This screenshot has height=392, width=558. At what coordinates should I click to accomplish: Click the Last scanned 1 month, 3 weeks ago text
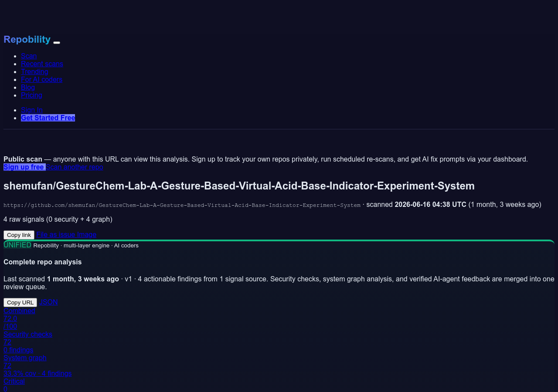(61, 279)
